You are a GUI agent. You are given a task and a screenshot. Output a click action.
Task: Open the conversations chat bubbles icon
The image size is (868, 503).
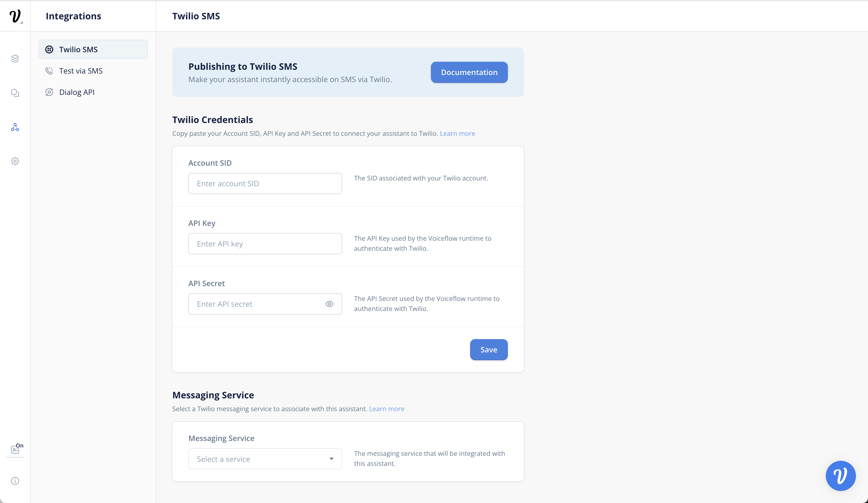(x=15, y=93)
